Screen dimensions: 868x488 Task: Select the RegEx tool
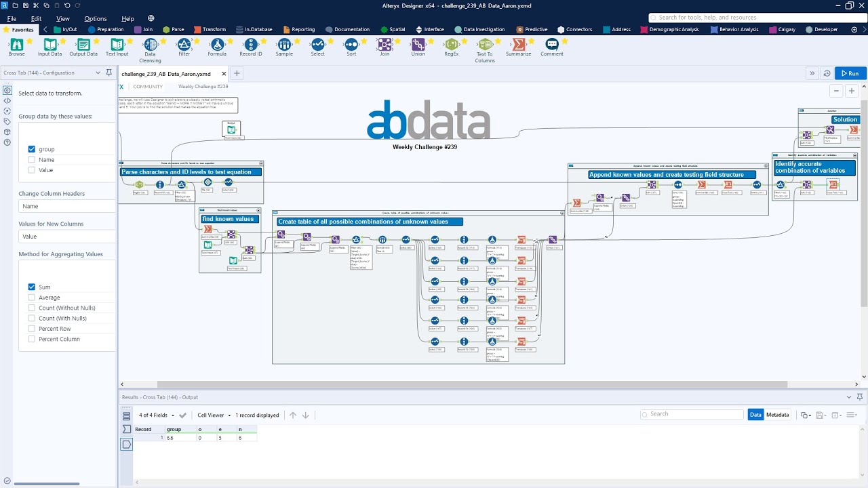tap(452, 44)
